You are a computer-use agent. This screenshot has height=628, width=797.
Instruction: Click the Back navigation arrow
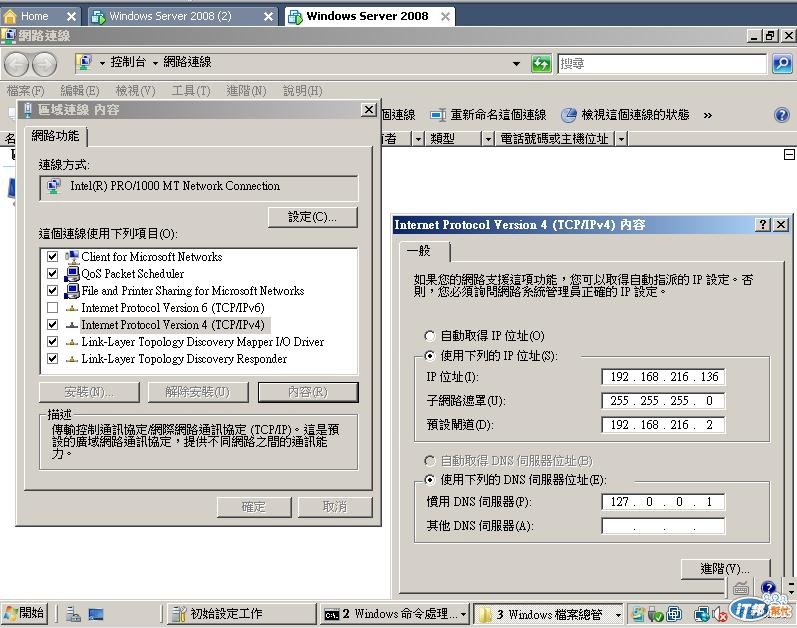click(x=17, y=65)
